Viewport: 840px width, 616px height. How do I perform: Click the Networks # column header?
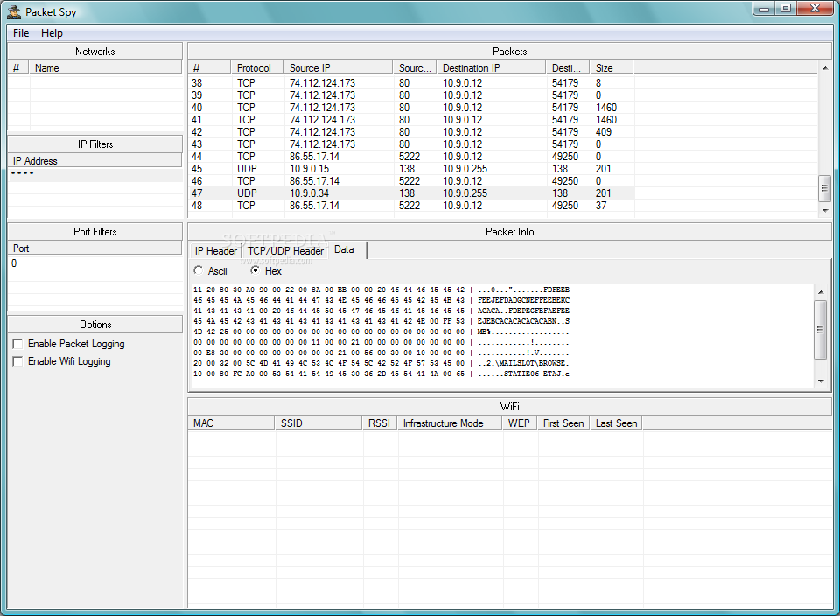[18, 68]
